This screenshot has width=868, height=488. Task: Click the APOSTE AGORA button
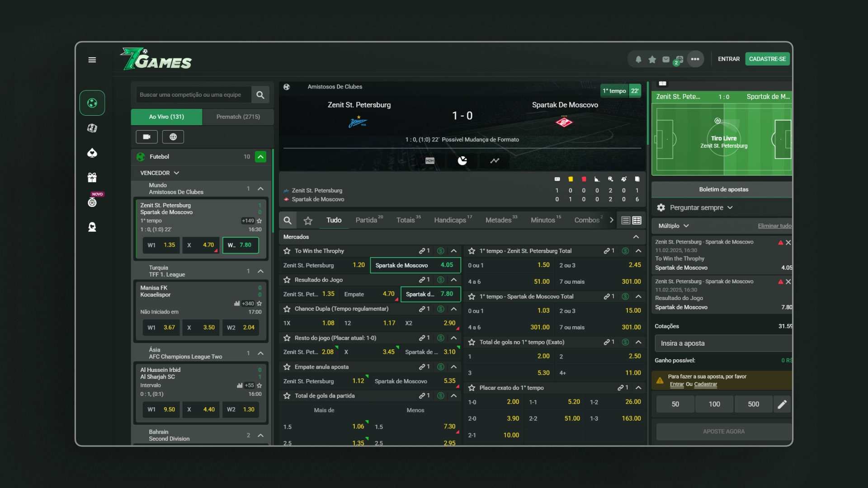pyautogui.click(x=724, y=432)
